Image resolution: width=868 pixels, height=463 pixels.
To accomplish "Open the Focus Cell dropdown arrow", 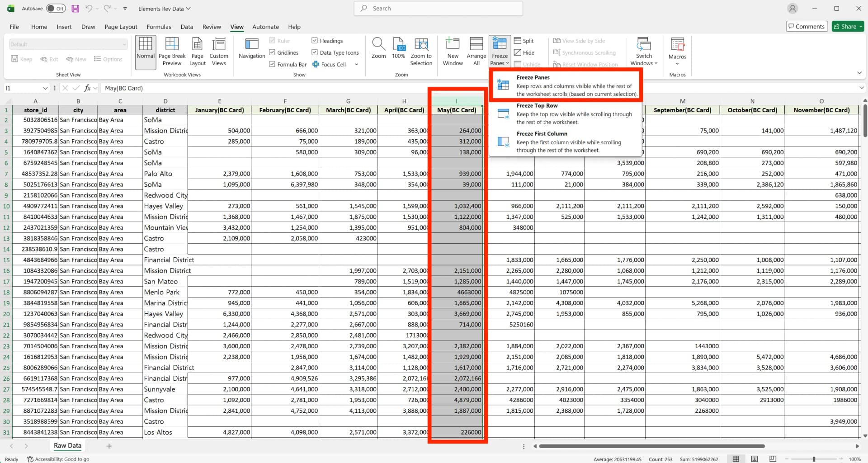I will (357, 64).
